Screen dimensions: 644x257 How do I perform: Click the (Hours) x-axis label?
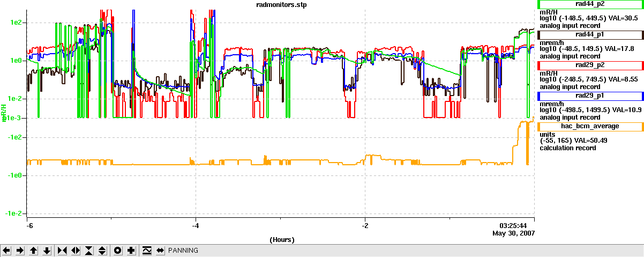click(282, 239)
